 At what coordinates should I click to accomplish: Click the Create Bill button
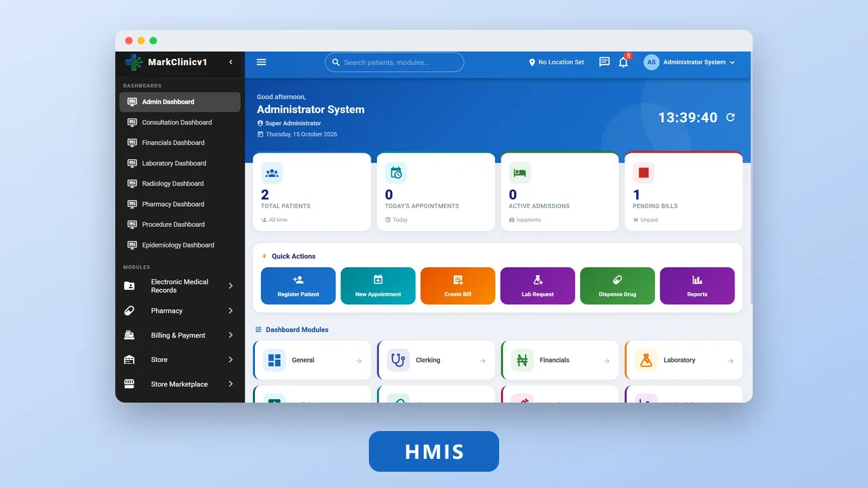pos(458,286)
